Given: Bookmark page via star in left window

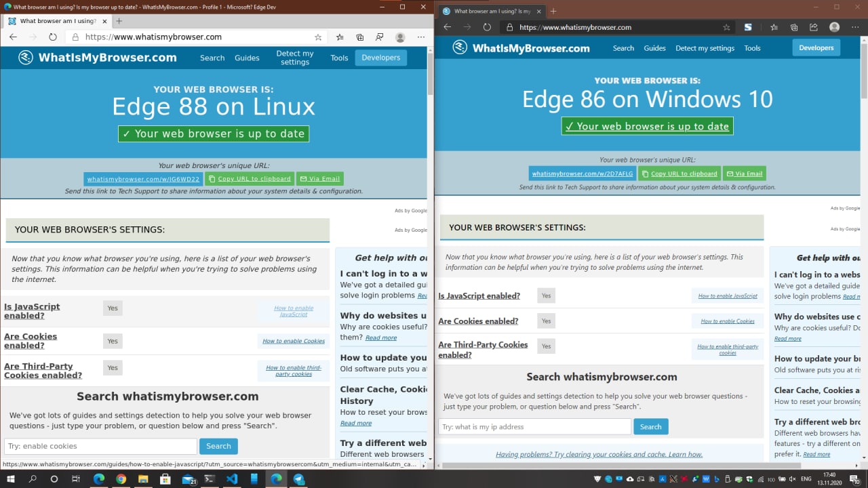Looking at the screenshot, I should coord(318,37).
